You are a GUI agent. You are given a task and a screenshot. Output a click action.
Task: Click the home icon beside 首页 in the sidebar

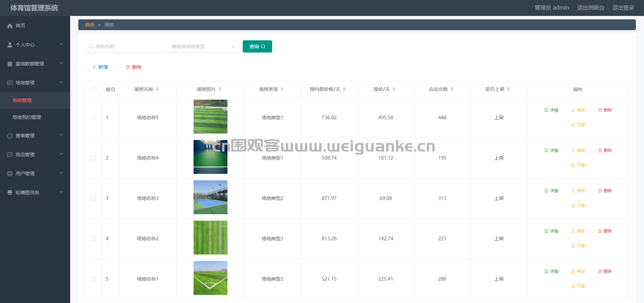coord(10,26)
